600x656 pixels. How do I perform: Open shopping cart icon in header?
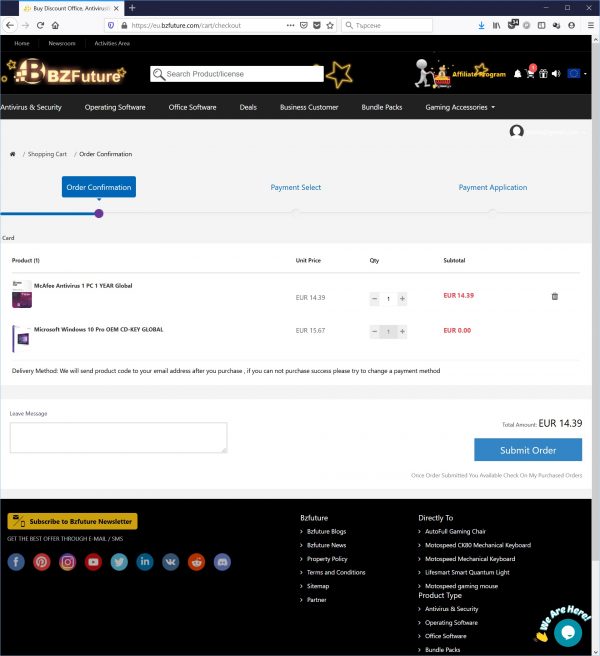pyautogui.click(x=531, y=74)
